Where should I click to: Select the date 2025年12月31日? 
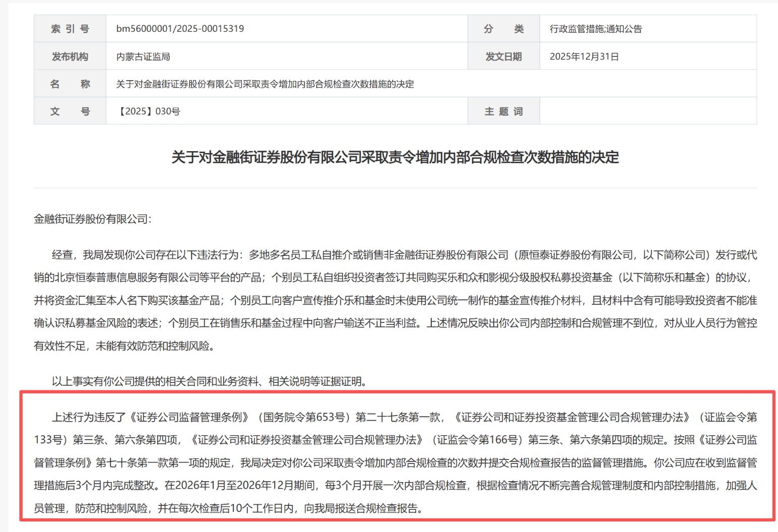click(x=584, y=56)
